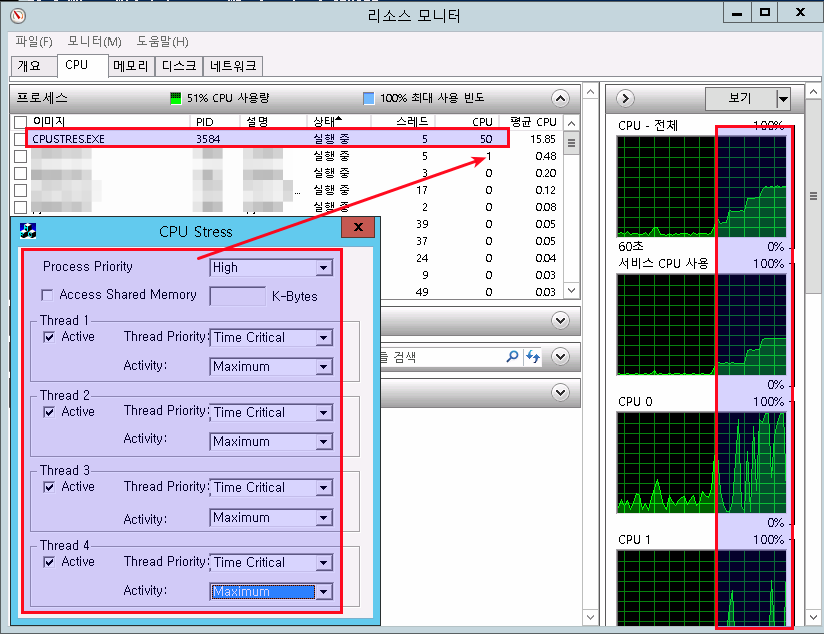Click the CPU Stress window app icon
This screenshot has width=824, height=634.
pyautogui.click(x=27, y=231)
